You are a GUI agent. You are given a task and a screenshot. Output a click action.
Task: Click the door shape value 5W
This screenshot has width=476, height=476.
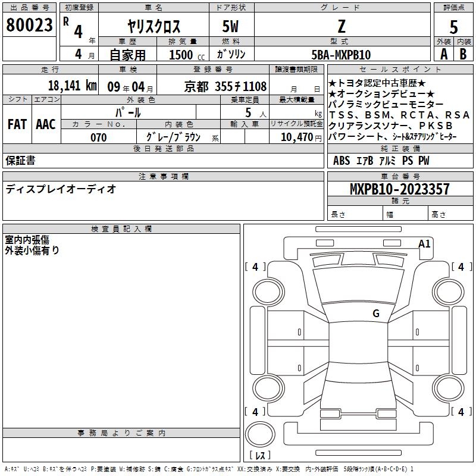(x=231, y=26)
